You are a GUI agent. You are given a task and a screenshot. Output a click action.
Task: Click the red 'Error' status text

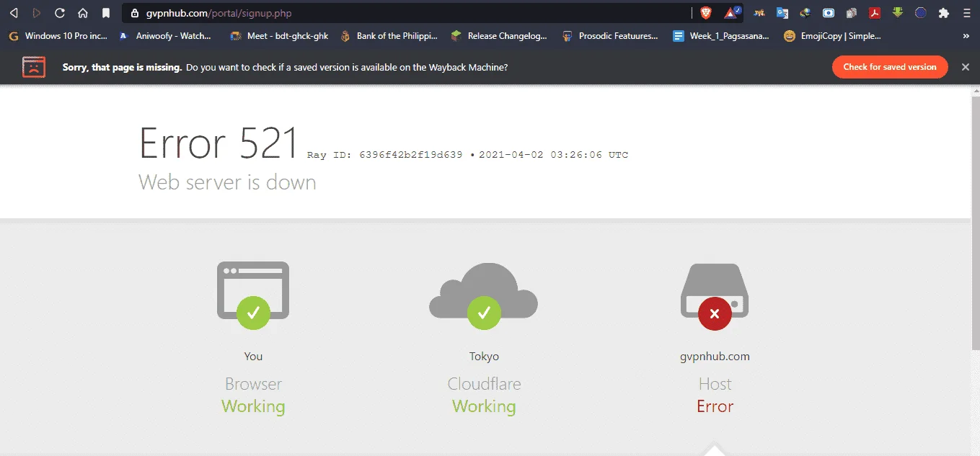click(715, 406)
